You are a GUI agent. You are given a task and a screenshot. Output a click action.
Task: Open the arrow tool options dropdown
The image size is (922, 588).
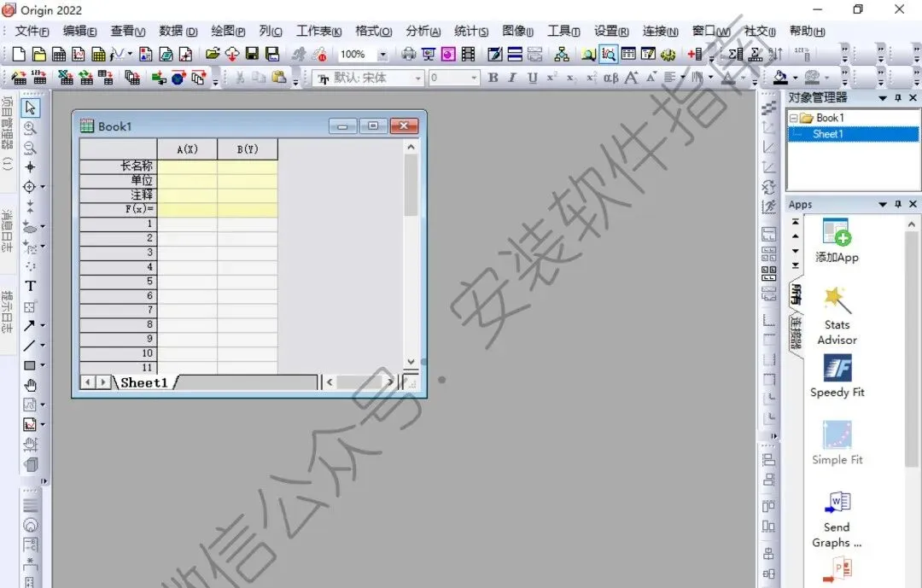point(43,326)
